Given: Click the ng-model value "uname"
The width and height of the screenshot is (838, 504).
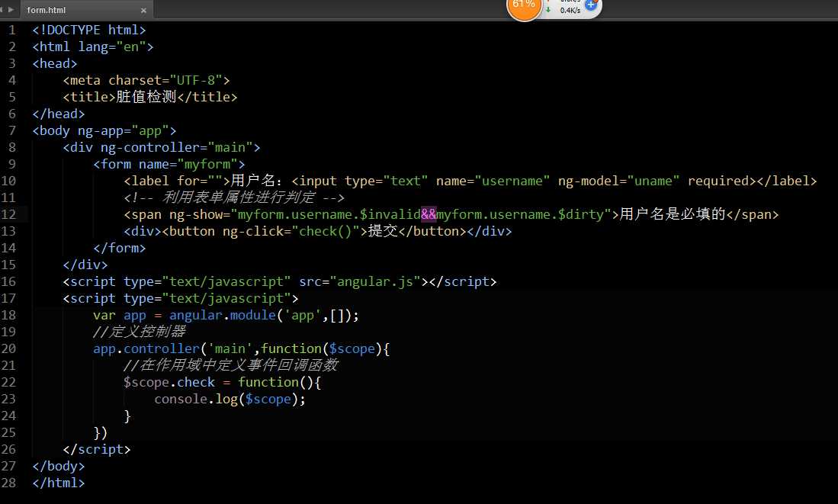Looking at the screenshot, I should coord(653,181).
